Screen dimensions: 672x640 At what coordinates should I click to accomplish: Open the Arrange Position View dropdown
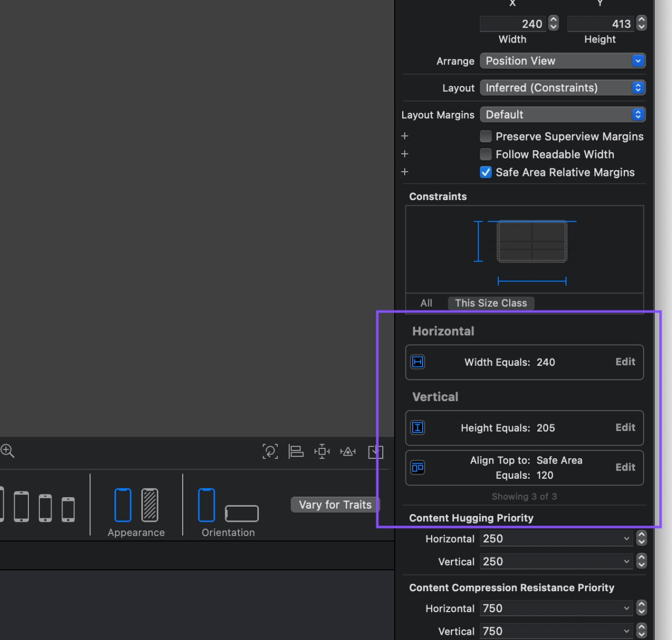pyautogui.click(x=562, y=61)
